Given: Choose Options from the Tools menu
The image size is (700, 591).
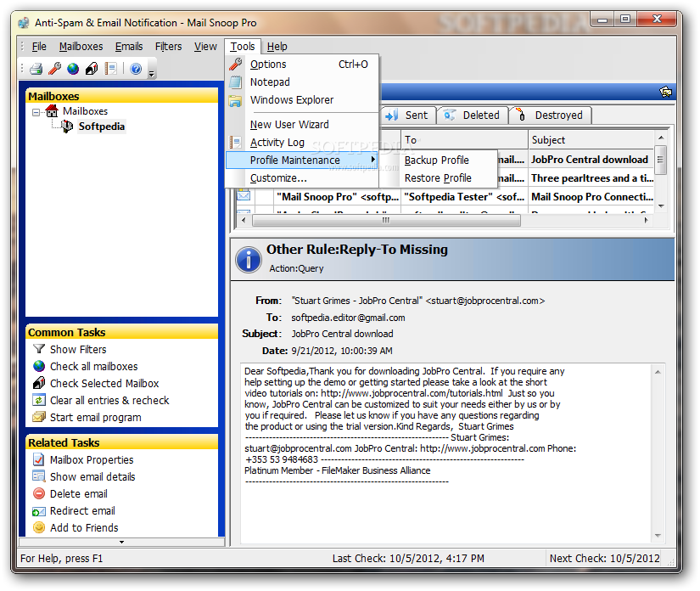Looking at the screenshot, I should click(x=302, y=65).
